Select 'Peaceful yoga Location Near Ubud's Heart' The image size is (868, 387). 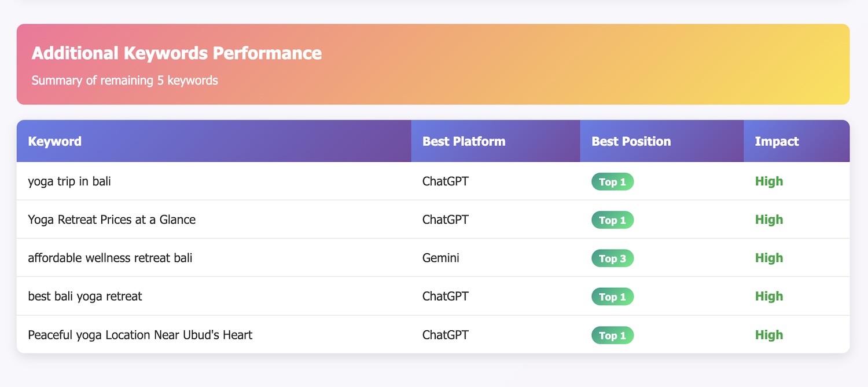pos(140,335)
